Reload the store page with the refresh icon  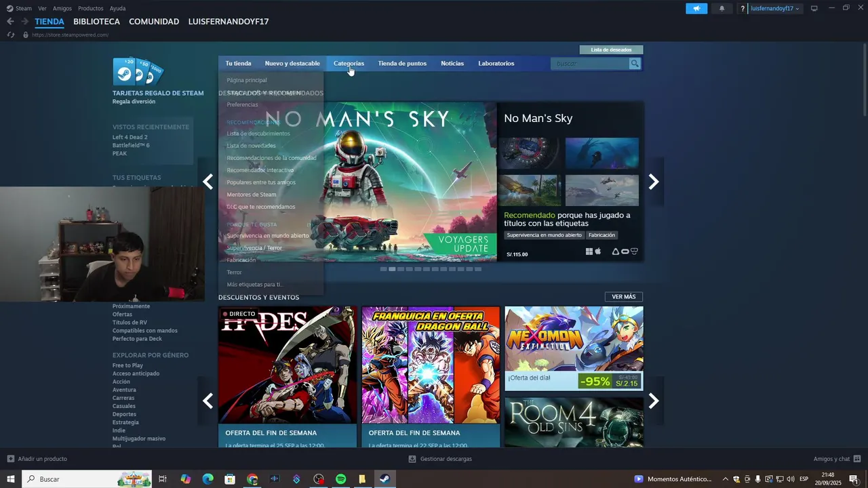coord(11,35)
